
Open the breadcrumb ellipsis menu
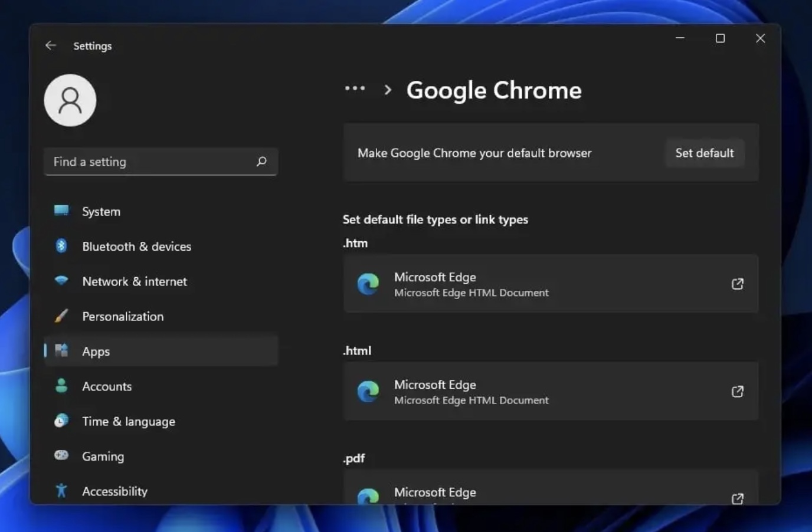355,88
